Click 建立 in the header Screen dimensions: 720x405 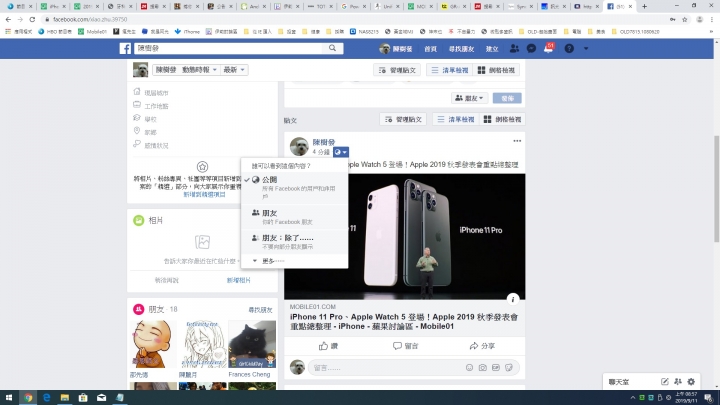coord(492,49)
